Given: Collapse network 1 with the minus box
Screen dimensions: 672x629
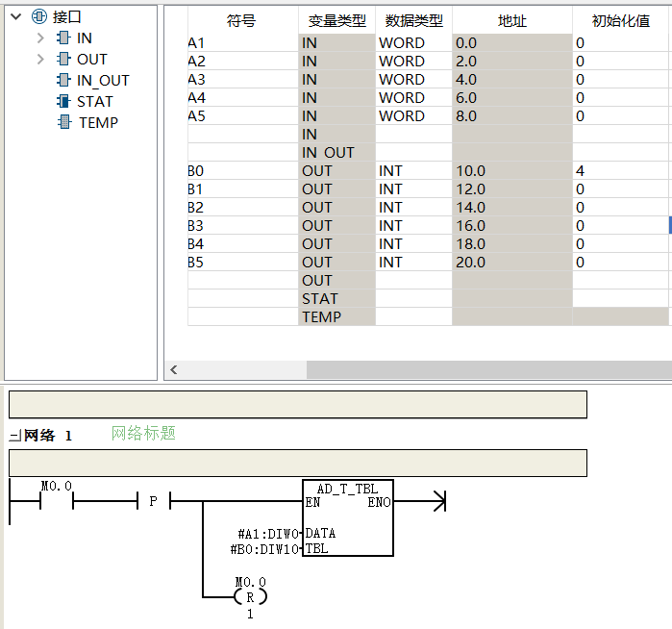Looking at the screenshot, I should (x=15, y=436).
